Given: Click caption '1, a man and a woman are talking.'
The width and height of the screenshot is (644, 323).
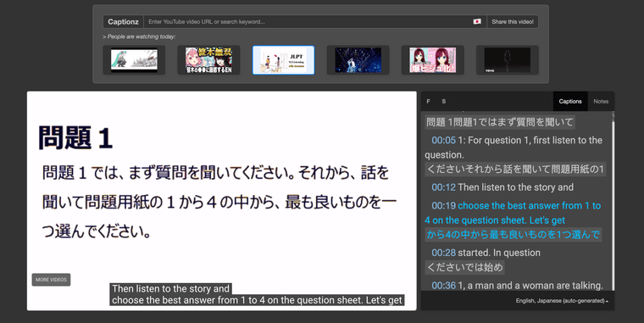Looking at the screenshot, I should click(530, 285).
